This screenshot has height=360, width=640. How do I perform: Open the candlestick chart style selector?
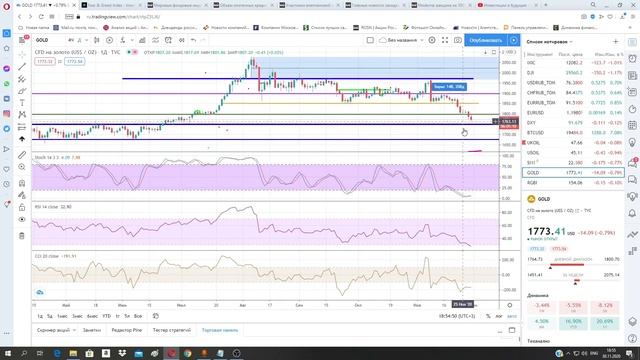97,40
